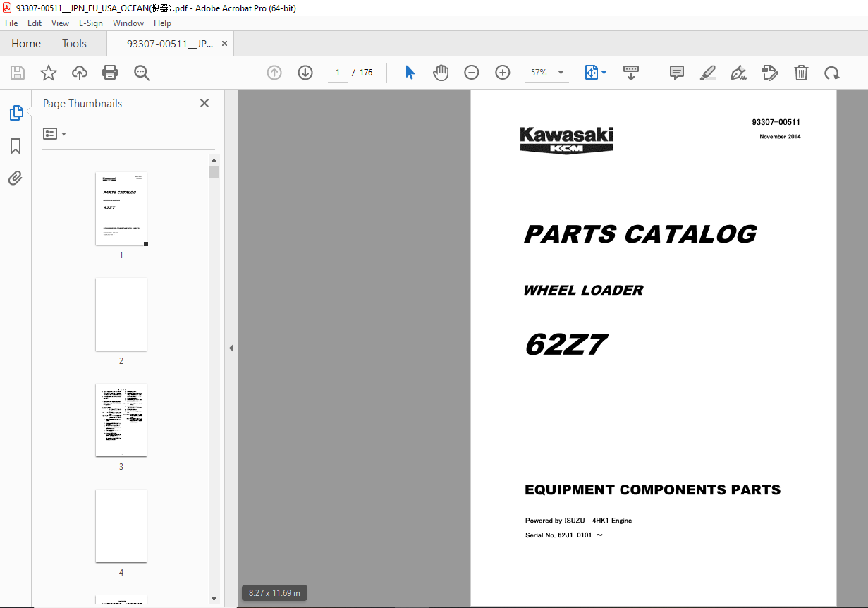Add a sticky note comment
The image size is (868, 608).
click(677, 73)
